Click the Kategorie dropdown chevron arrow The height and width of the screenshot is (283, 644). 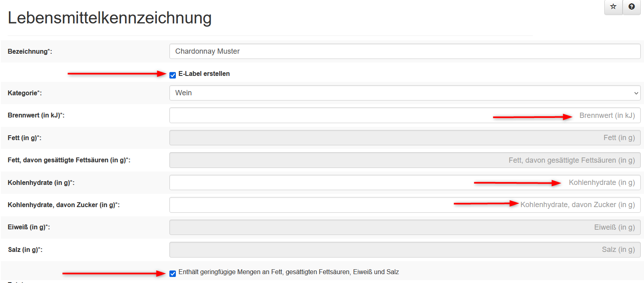click(x=636, y=93)
